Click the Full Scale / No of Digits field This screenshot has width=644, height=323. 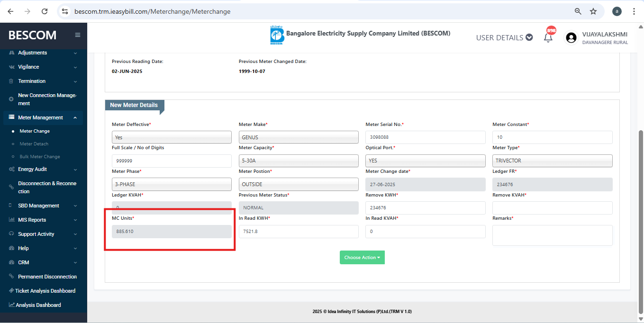click(x=172, y=161)
